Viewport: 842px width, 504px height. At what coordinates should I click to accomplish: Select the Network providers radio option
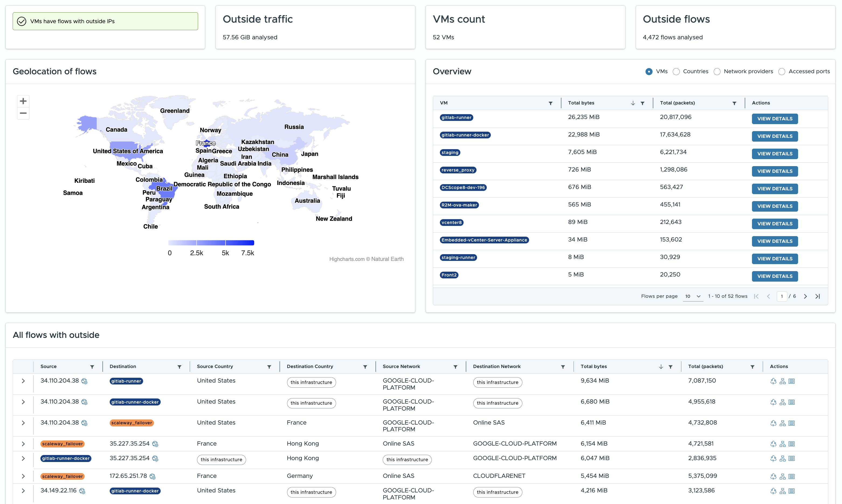pyautogui.click(x=717, y=72)
